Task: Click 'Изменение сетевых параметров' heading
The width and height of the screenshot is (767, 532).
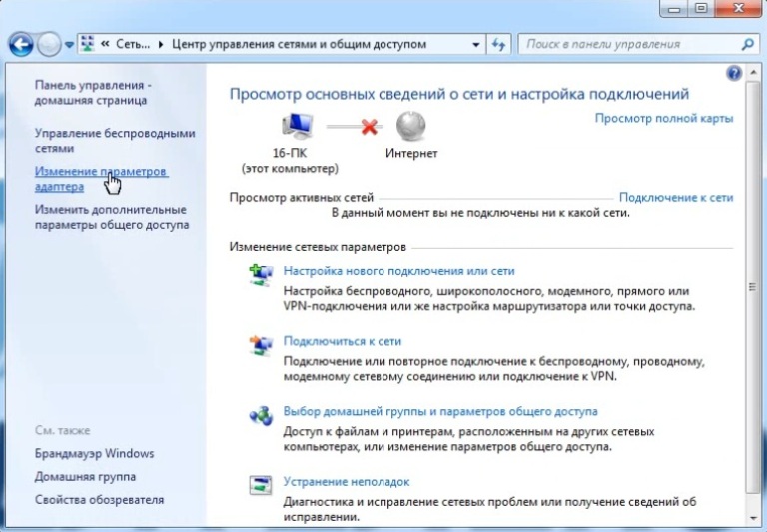Action: pyautogui.click(x=318, y=247)
